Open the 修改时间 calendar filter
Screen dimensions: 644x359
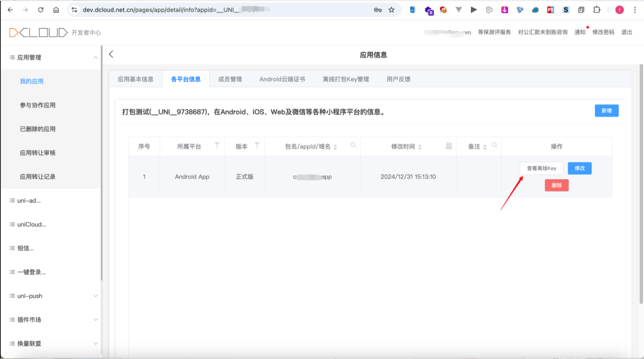point(449,146)
